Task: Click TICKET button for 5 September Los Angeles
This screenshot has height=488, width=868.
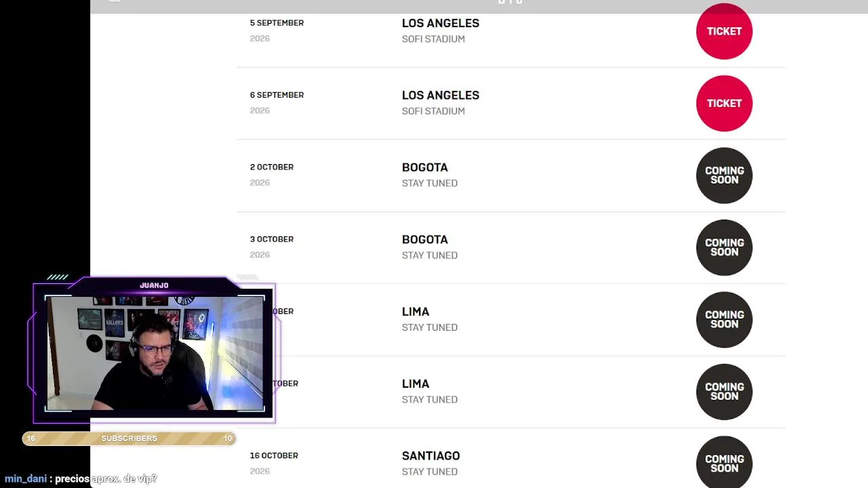Action: click(724, 31)
